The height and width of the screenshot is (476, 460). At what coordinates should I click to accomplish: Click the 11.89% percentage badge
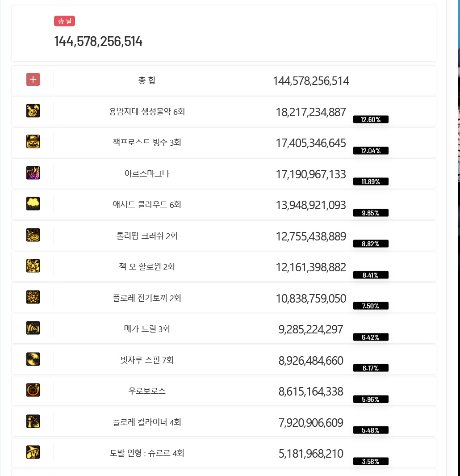(x=371, y=182)
